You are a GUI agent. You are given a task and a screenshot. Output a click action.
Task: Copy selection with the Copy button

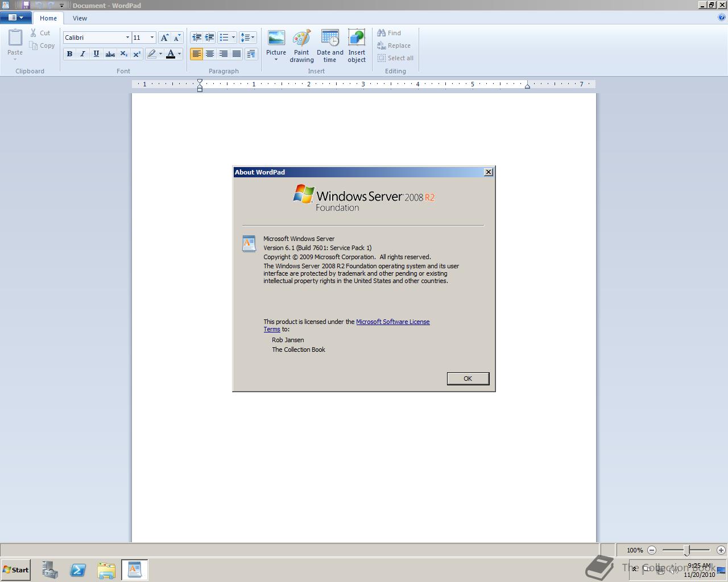click(x=42, y=45)
